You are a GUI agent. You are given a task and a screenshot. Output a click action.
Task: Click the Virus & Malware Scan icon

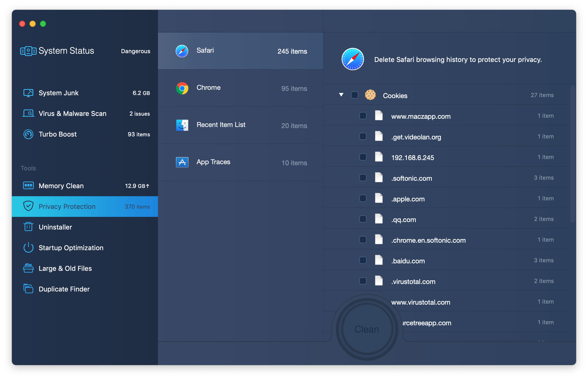coord(28,113)
